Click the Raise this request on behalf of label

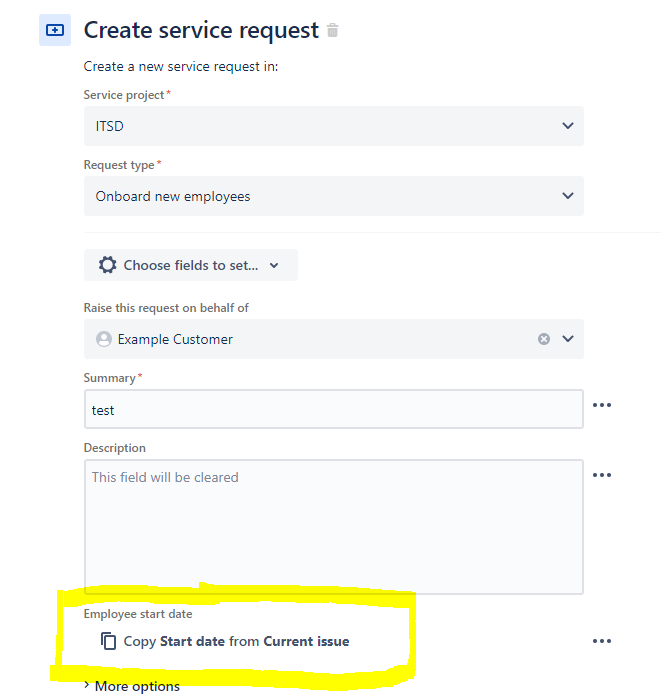(166, 308)
